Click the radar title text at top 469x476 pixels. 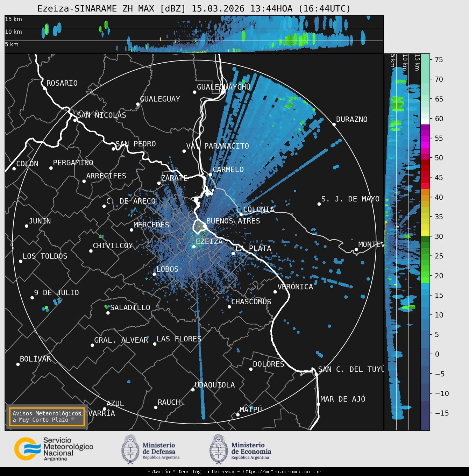click(194, 8)
